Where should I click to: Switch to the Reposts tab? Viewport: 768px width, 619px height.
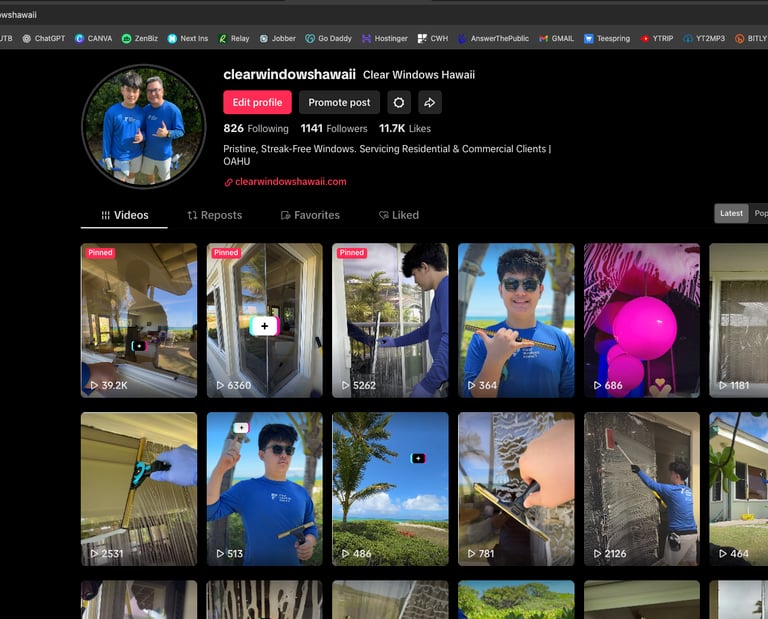tap(215, 215)
